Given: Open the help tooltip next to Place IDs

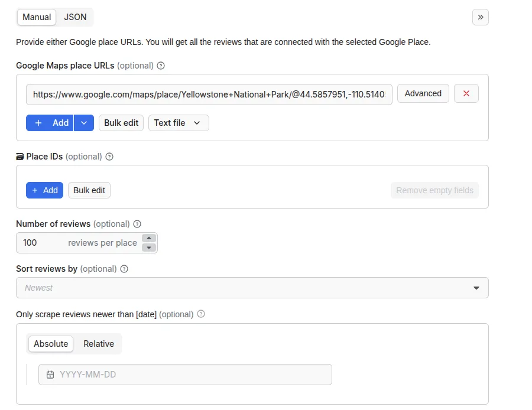Looking at the screenshot, I should pos(109,157).
